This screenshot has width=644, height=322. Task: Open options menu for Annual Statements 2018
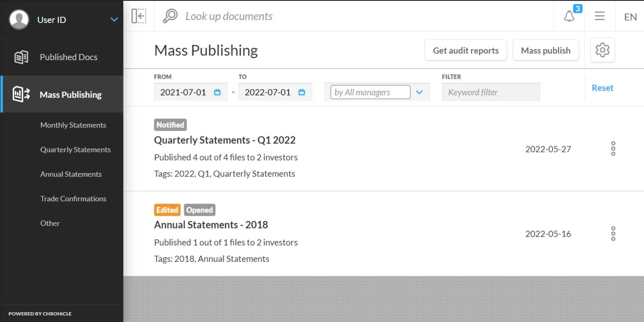(x=613, y=234)
